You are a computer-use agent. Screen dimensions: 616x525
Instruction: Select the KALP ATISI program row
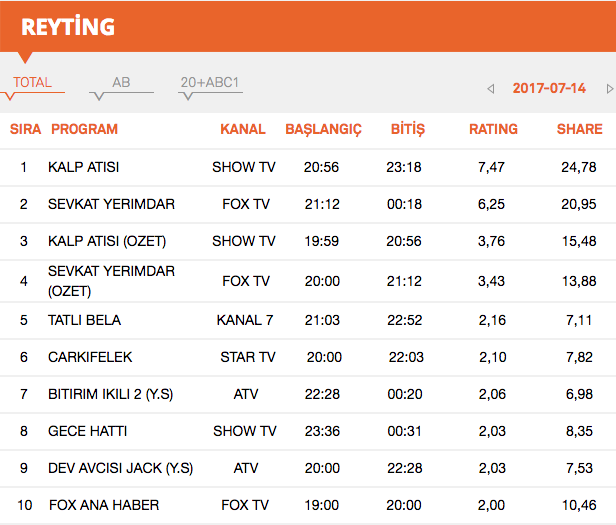84,167
